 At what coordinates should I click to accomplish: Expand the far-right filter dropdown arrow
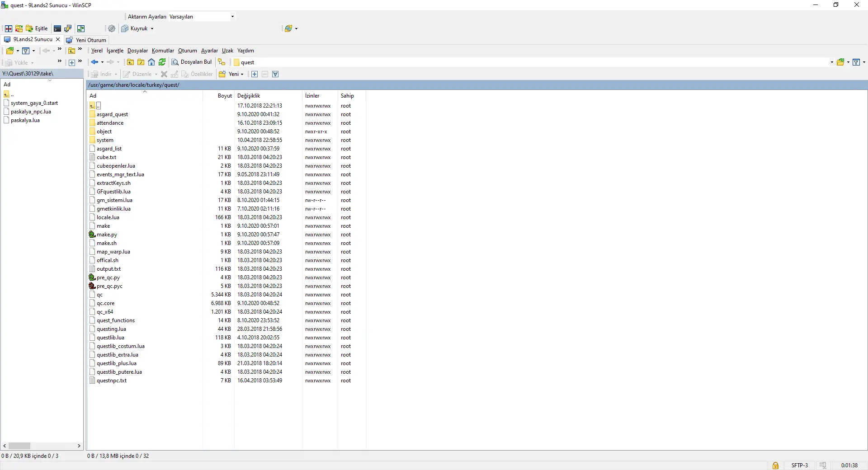pyautogui.click(x=864, y=62)
